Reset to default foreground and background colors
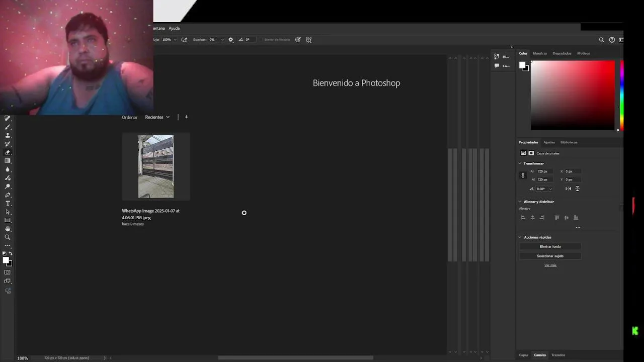 (5, 254)
